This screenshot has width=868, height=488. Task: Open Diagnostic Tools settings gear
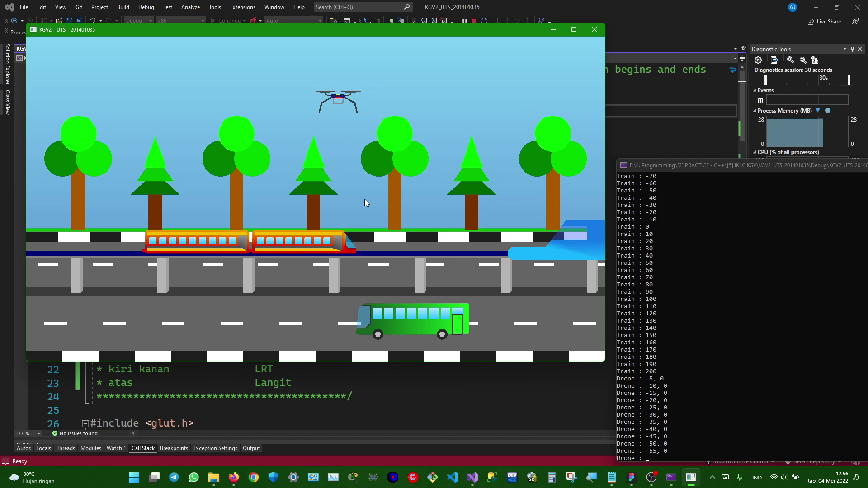(x=758, y=60)
